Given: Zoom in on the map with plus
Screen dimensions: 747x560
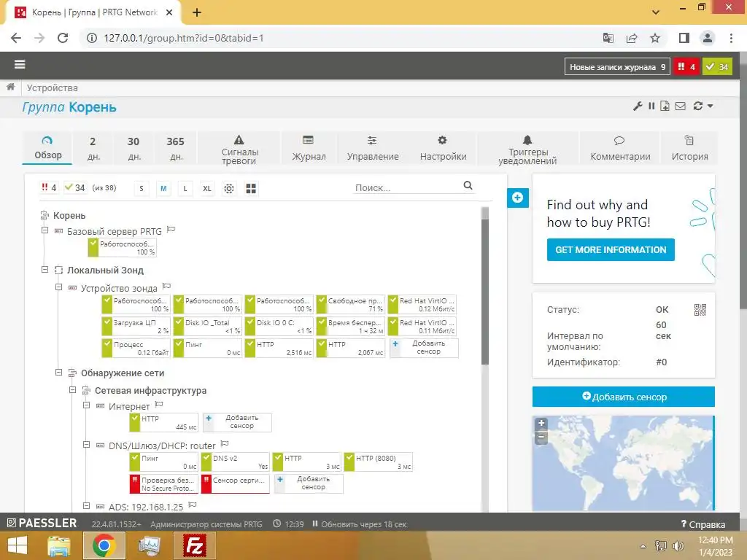Looking at the screenshot, I should 541,424.
